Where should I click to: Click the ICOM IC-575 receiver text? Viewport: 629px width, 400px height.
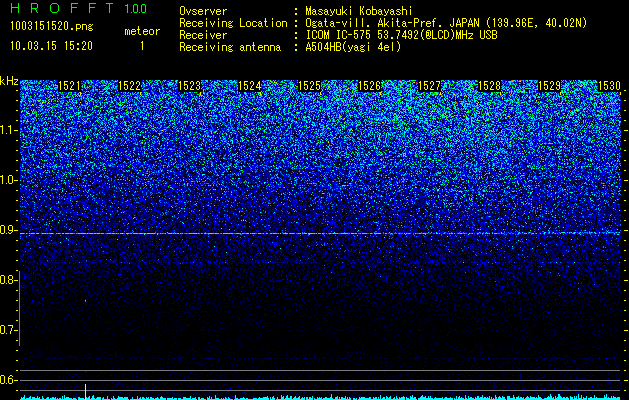click(401, 35)
